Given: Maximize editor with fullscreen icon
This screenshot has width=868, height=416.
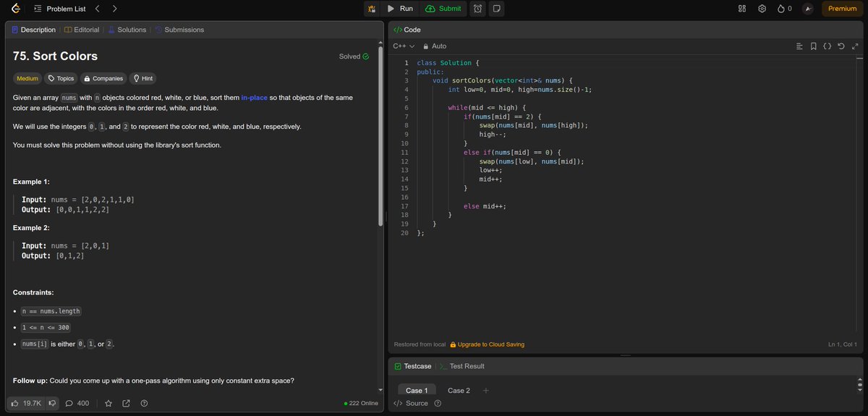Looking at the screenshot, I should click(855, 46).
